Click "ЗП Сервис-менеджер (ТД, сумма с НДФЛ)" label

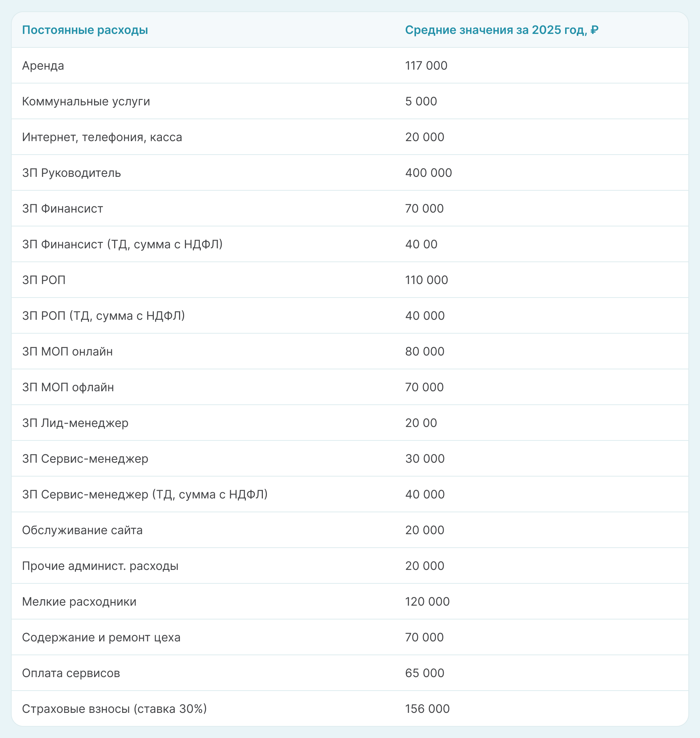(145, 494)
